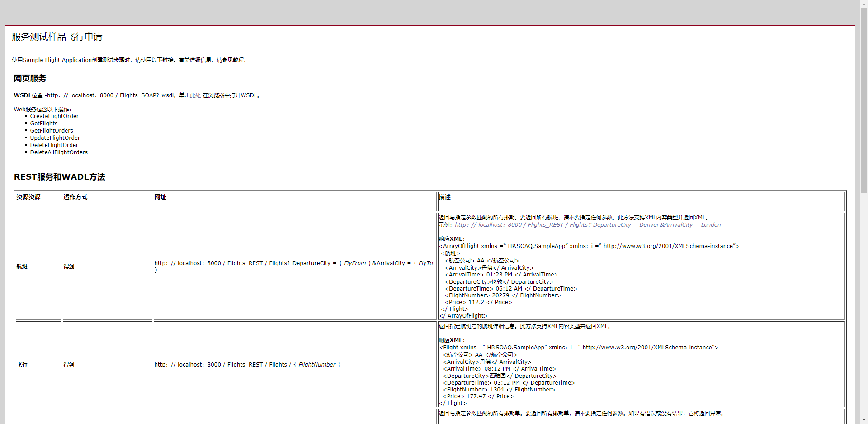Click the 资源资源 column header

tap(28, 197)
